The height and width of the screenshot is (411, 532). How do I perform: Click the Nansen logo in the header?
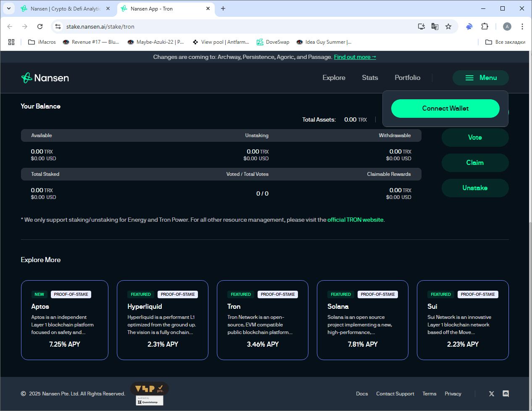pyautogui.click(x=45, y=78)
